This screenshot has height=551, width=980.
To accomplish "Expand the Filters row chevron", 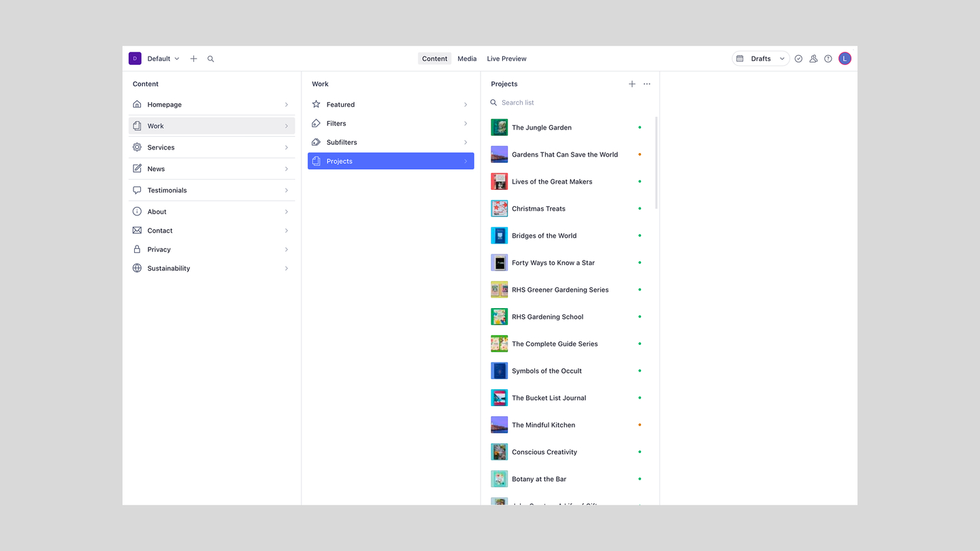I will coord(465,124).
